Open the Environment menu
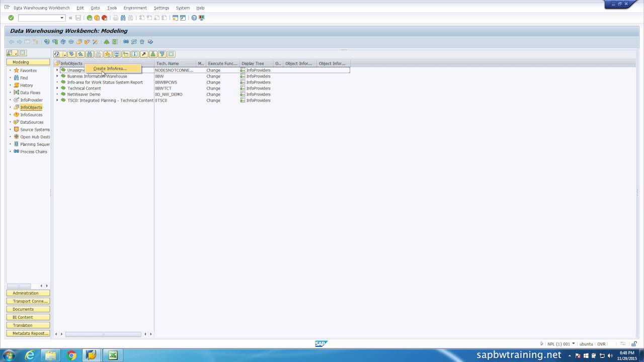This screenshot has width=644, height=362. (135, 8)
